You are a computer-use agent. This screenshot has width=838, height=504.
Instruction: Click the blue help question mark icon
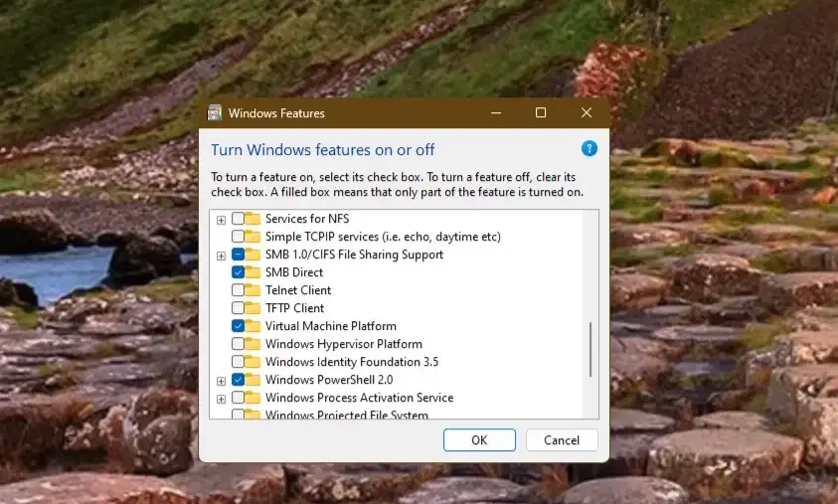[x=588, y=148]
